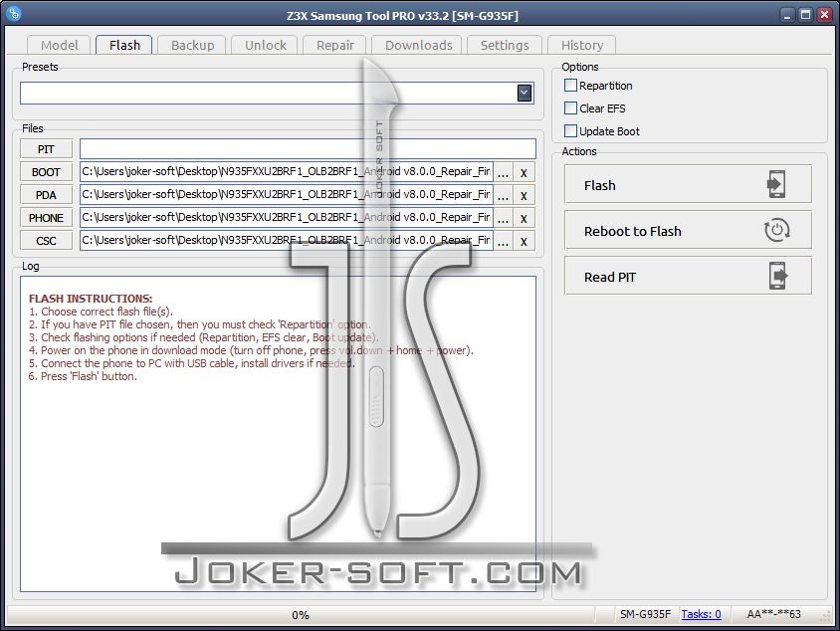Select the Repair tab
840x631 pixels.
click(x=334, y=45)
